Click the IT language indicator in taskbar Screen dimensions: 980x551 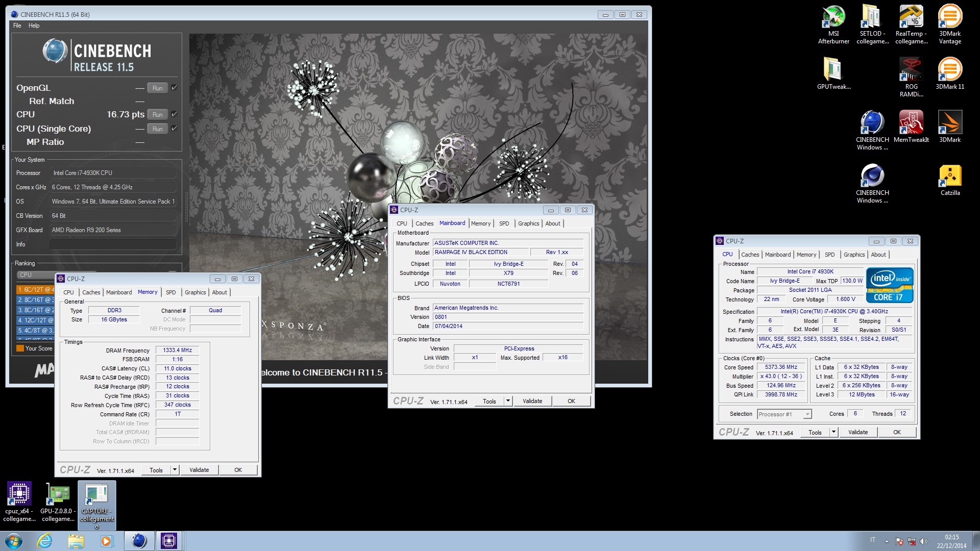(x=873, y=540)
